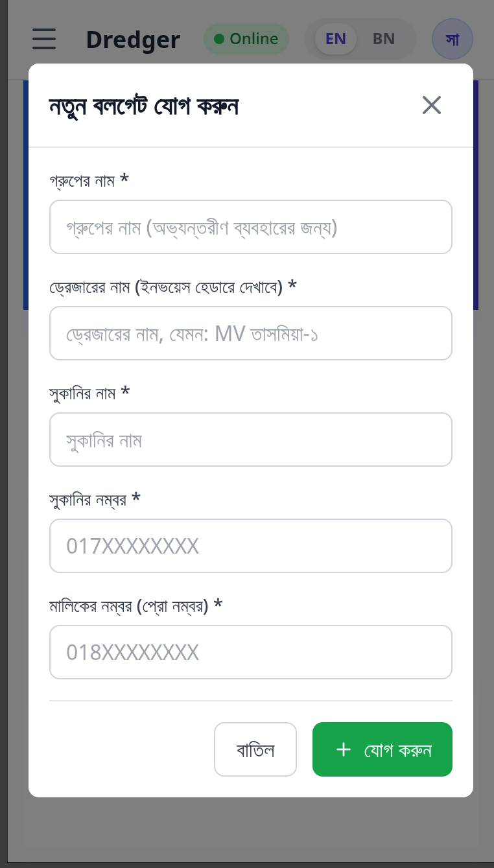Open the sidebar with the hamburger menu icon
Image resolution: width=494 pixels, height=868 pixels.
click(43, 39)
